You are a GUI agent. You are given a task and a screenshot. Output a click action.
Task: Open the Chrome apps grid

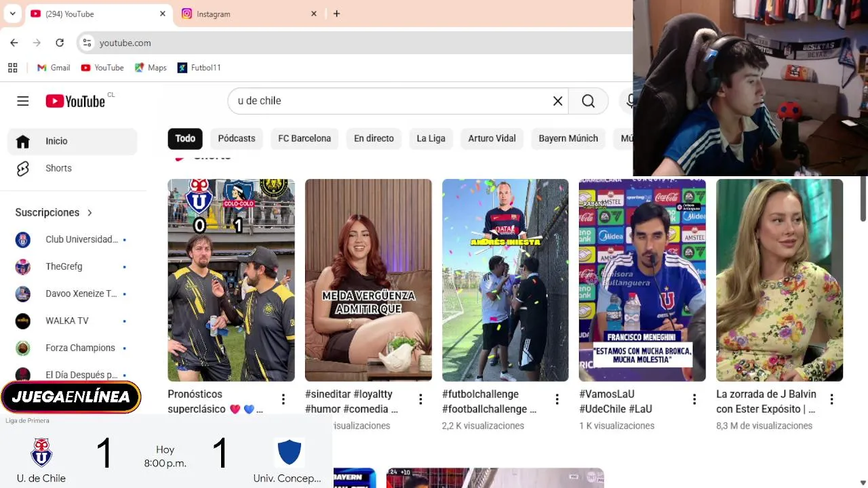[12, 68]
